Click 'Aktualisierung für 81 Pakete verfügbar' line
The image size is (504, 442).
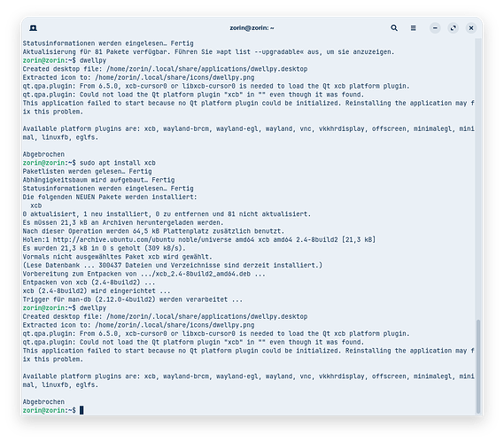[x=208, y=51]
